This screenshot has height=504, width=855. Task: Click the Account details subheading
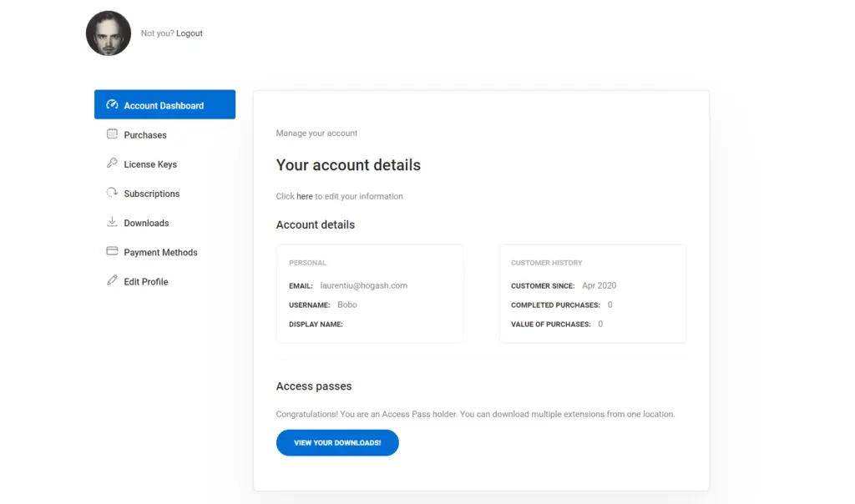tap(315, 224)
